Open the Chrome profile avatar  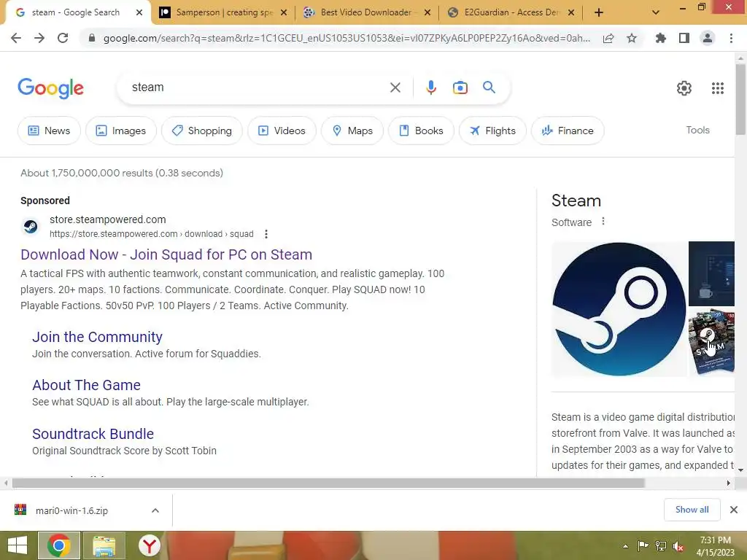tap(708, 38)
